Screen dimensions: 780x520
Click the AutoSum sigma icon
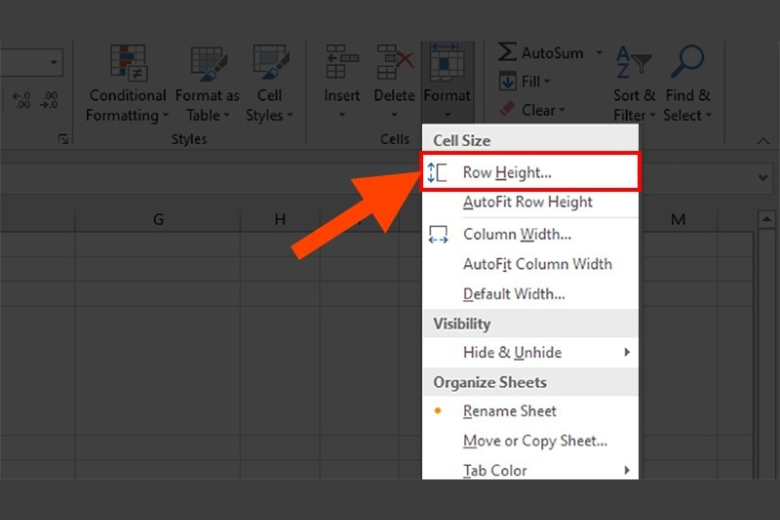507,52
